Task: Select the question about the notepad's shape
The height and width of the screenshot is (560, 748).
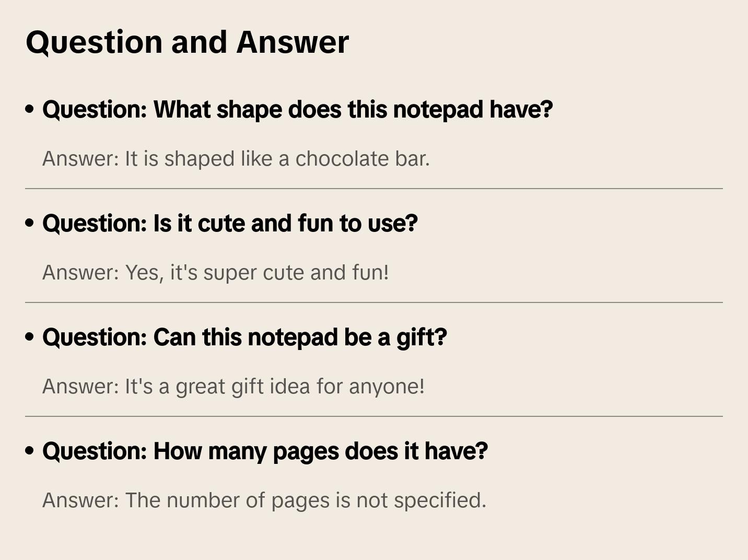Action: [297, 110]
